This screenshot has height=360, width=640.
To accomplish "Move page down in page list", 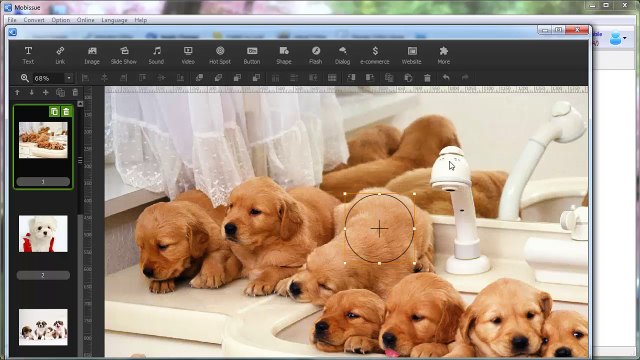I will 31,93.
